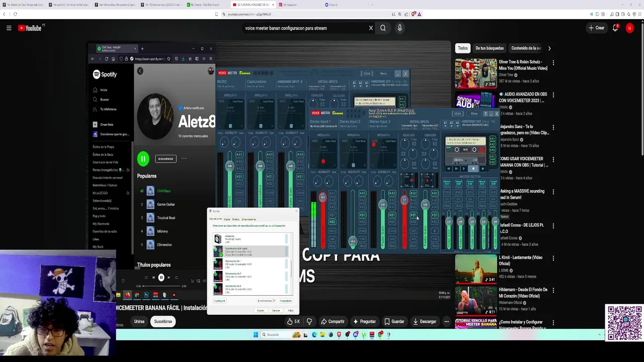The height and width of the screenshot is (362, 644).
Task: Click record on the Voicemeeter cassette recorder
Action: pos(482,168)
